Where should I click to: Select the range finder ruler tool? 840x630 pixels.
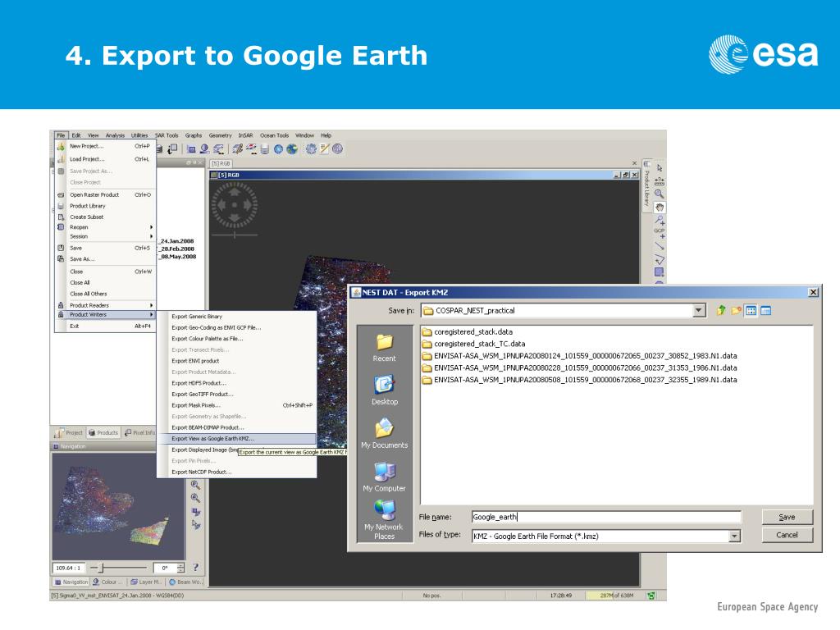(660, 181)
